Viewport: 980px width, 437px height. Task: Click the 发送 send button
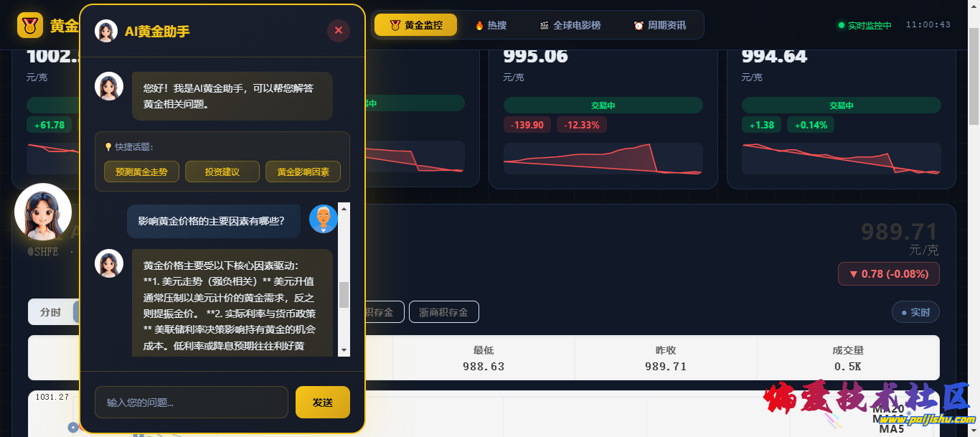pyautogui.click(x=323, y=402)
